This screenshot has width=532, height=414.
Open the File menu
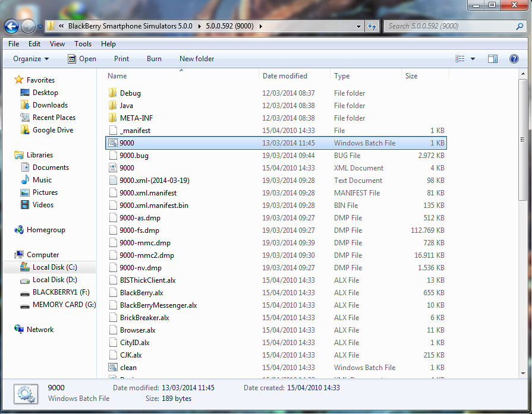14,44
